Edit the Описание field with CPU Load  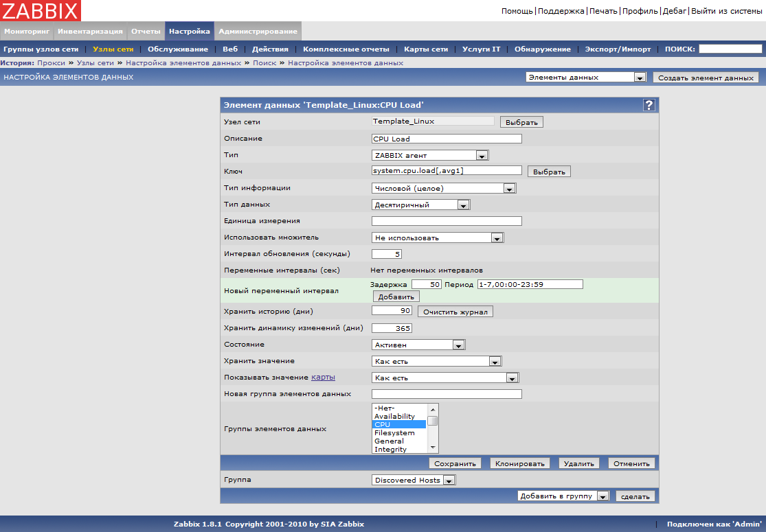pos(447,139)
